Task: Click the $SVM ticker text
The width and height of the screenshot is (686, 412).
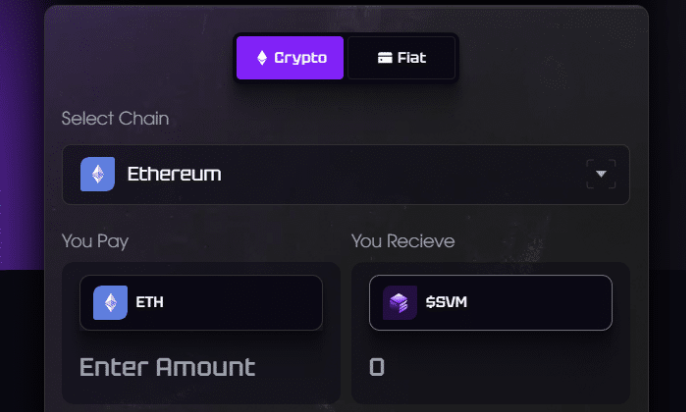Action: point(446,302)
